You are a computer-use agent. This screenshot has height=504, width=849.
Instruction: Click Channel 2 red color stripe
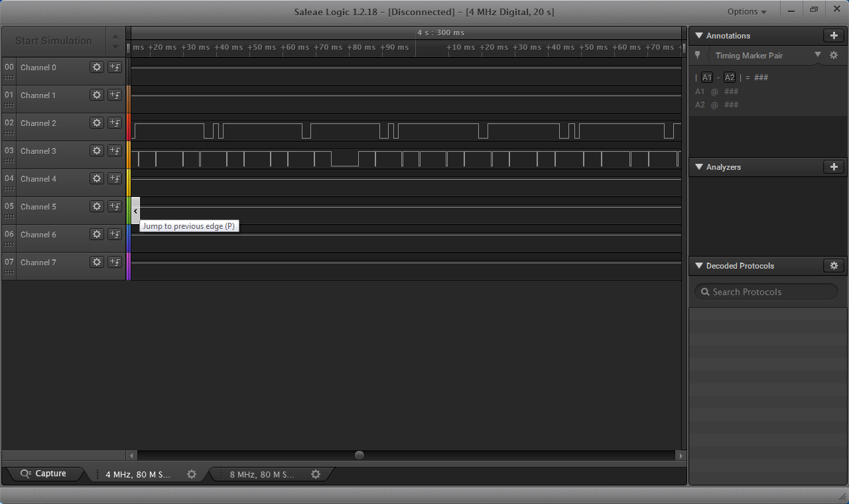point(129,127)
